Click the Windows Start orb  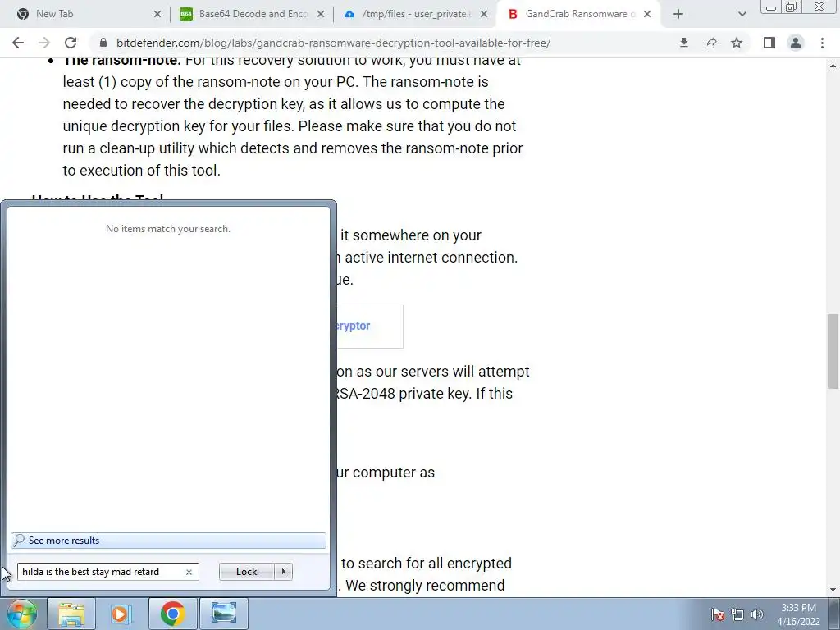(22, 614)
